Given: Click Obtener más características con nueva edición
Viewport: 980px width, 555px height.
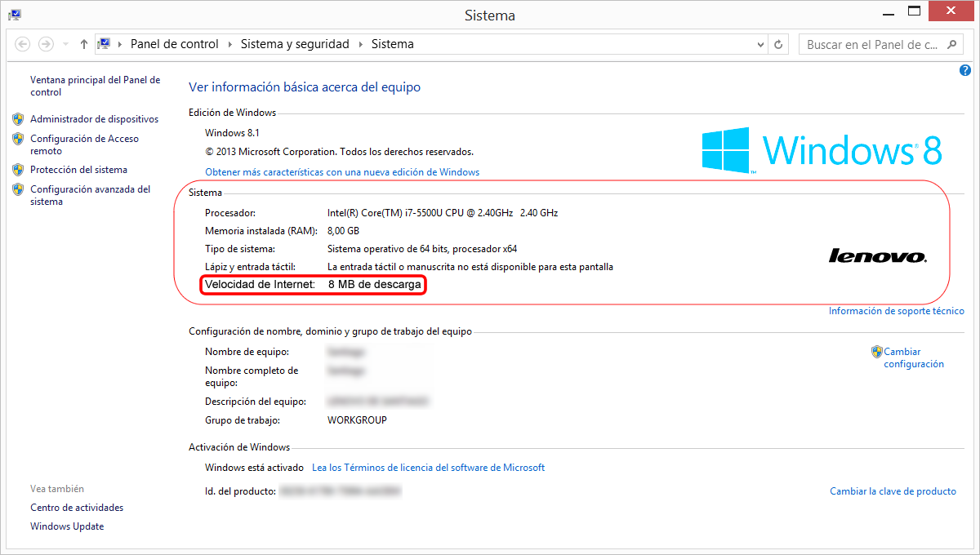Looking at the screenshot, I should (342, 172).
